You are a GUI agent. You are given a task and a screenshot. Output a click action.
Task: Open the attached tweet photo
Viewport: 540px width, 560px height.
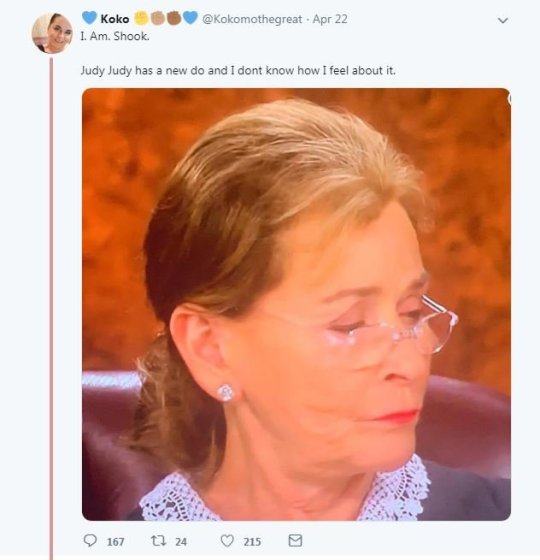[296, 304]
